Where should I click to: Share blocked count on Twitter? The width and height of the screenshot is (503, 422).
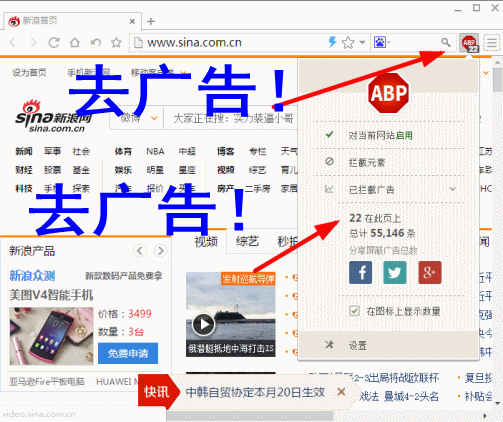click(x=395, y=273)
